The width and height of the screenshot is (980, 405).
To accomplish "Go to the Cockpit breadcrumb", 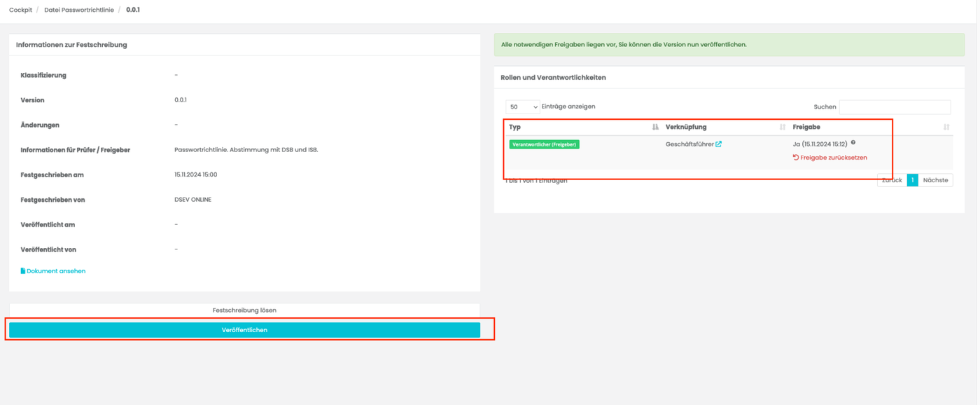I will pos(21,10).
